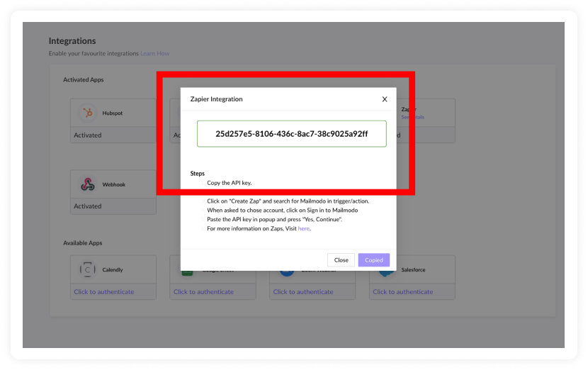Click the Activated status under Hubspot
The image size is (588, 370).
pos(88,135)
